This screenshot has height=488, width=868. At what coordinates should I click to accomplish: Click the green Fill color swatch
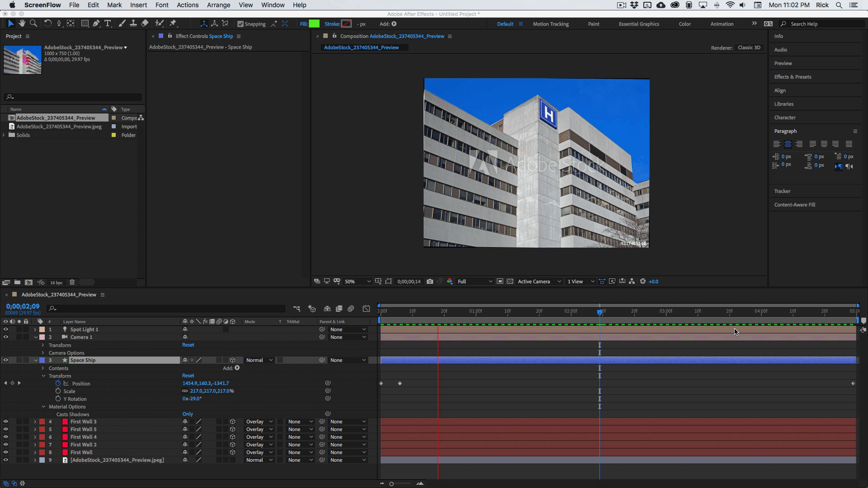[314, 24]
